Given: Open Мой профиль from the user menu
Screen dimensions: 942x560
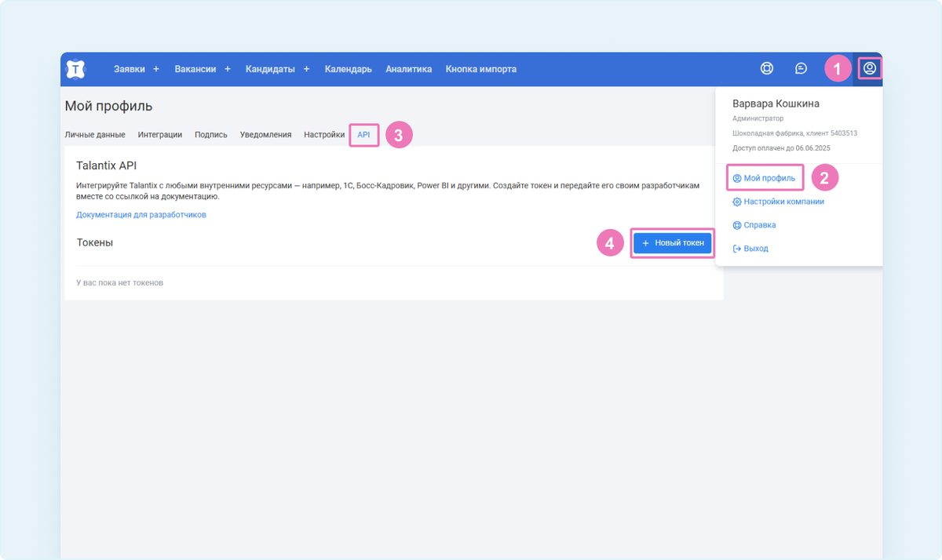Looking at the screenshot, I should point(764,178).
